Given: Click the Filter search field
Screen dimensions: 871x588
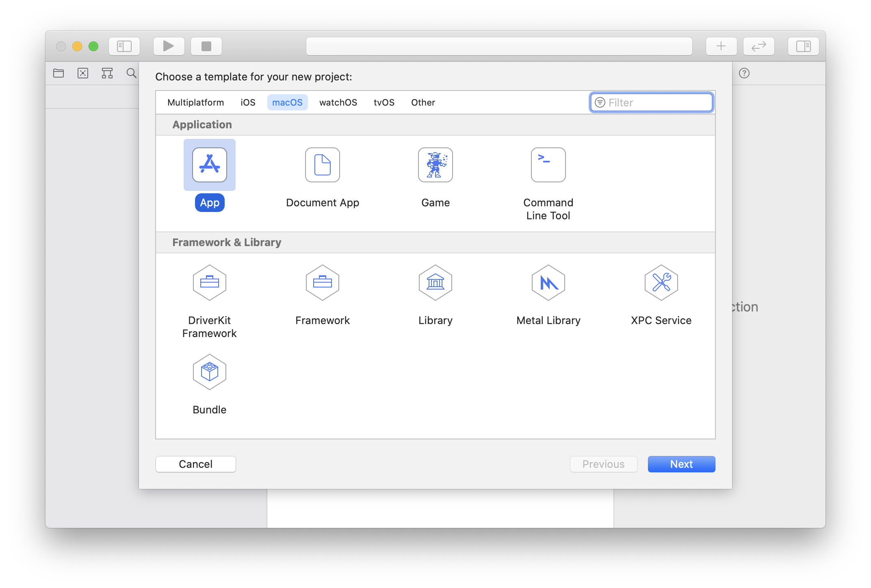Looking at the screenshot, I should point(658,102).
